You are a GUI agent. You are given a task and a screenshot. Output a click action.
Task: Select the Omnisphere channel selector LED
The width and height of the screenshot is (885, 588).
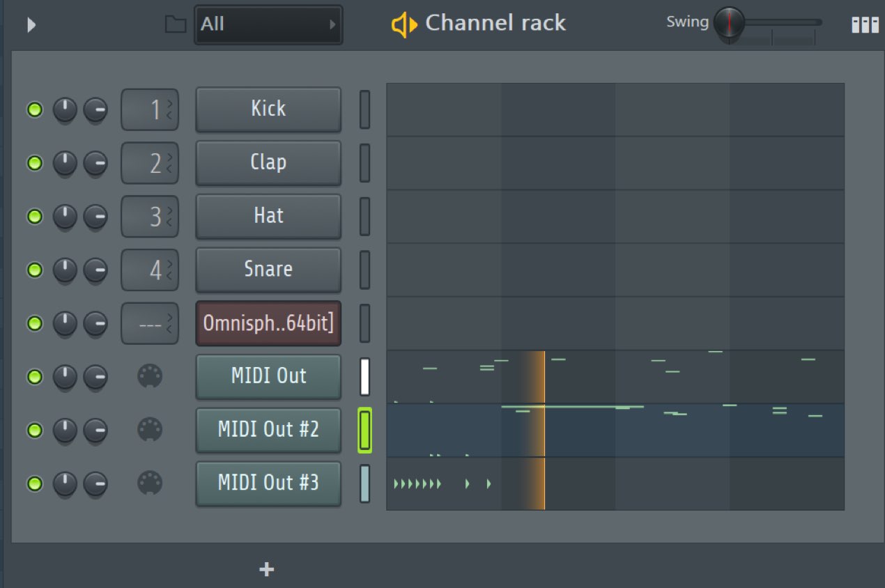point(364,323)
